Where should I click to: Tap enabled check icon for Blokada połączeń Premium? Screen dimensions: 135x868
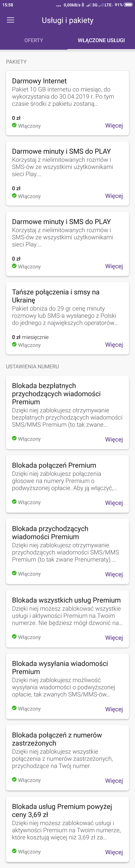(14, 502)
